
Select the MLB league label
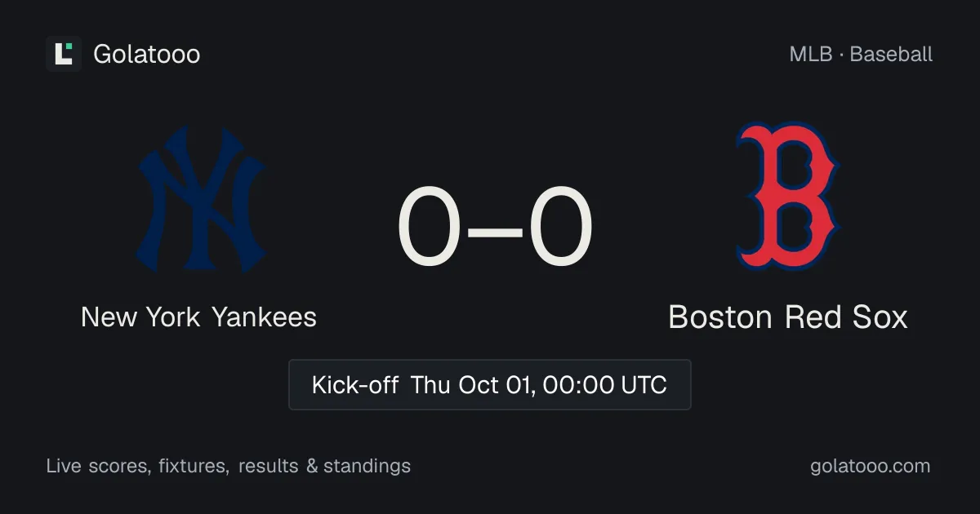tap(810, 55)
